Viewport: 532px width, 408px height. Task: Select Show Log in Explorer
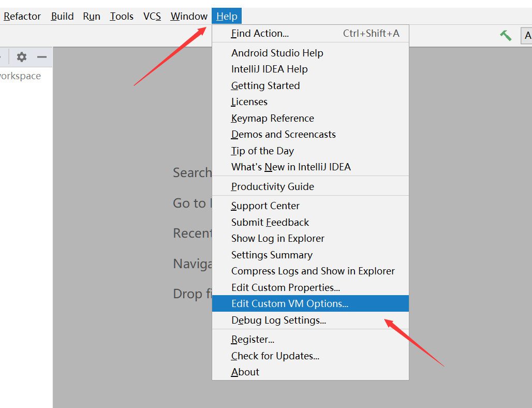[x=277, y=239]
